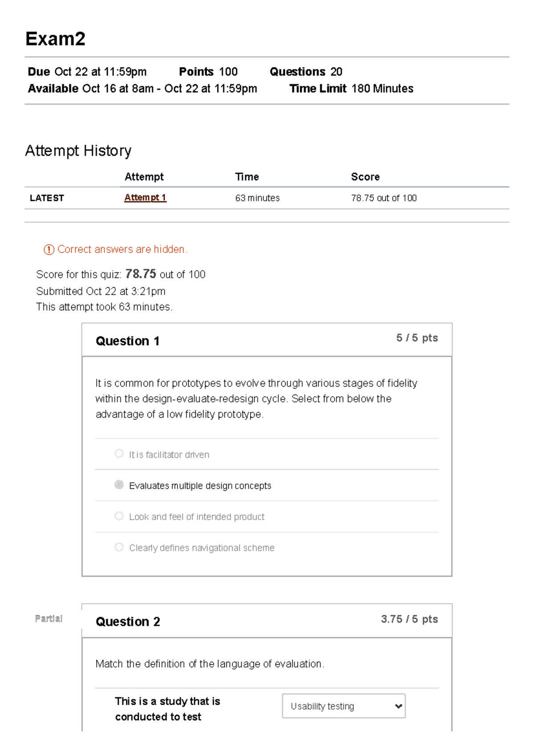The image size is (534, 756).
Task: Click the Attempt History heading
Action: coord(78,150)
